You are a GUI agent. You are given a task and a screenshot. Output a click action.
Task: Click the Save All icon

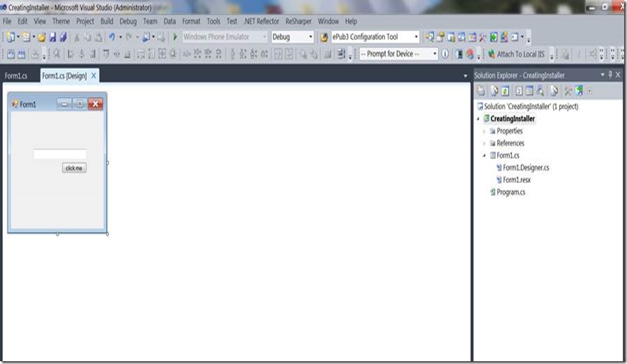[x=63, y=37]
